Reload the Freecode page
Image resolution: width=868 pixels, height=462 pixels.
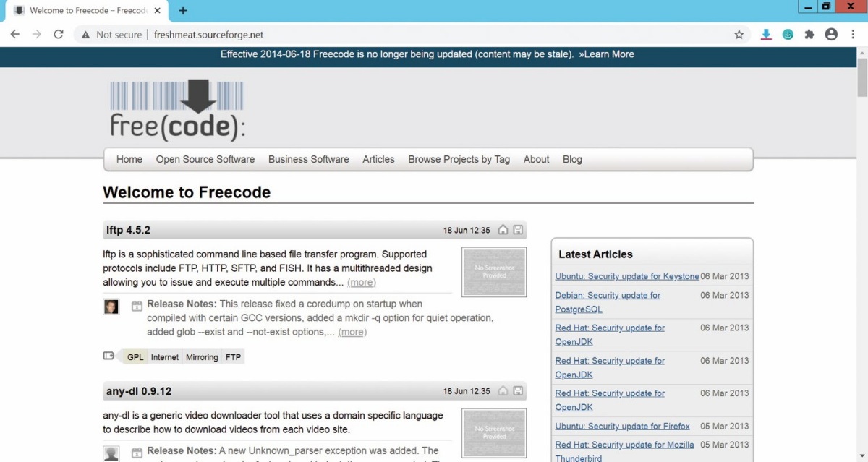[x=59, y=34]
